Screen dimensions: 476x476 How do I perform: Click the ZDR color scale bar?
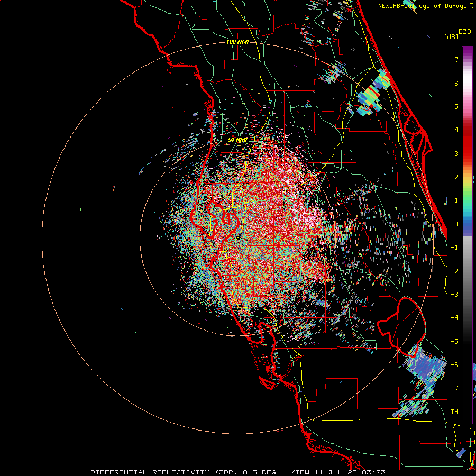[x=467, y=235]
